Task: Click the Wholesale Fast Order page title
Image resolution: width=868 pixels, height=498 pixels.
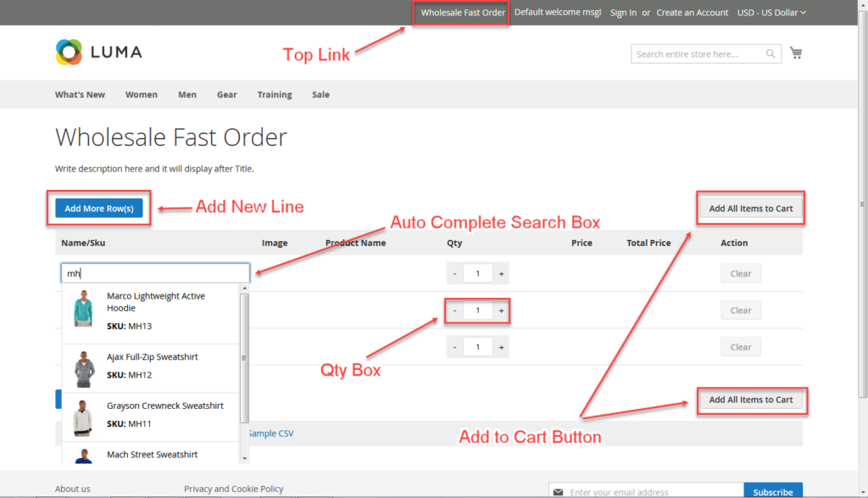Action: click(171, 137)
